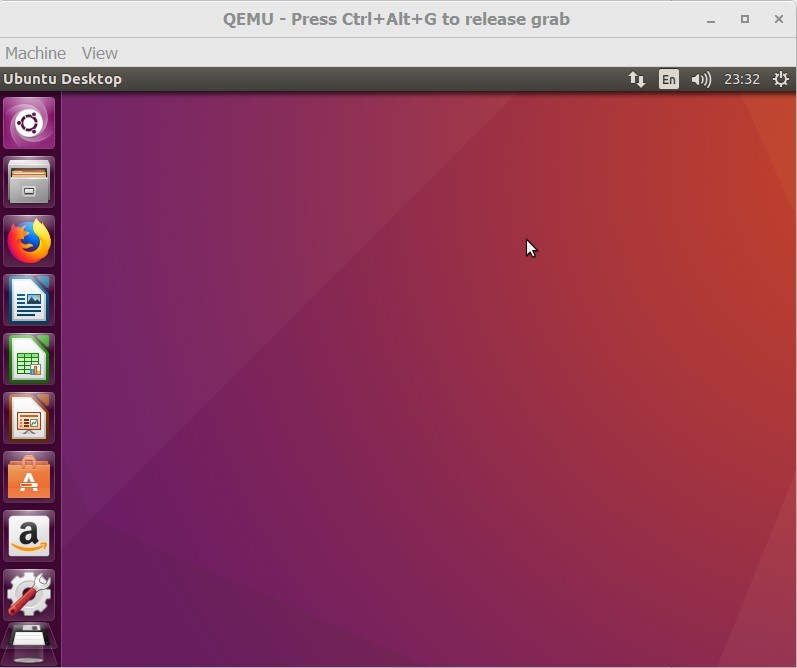Screen dimensions: 797x668
Task: Click the Ubuntu Desktop panel title
Action: (x=62, y=80)
